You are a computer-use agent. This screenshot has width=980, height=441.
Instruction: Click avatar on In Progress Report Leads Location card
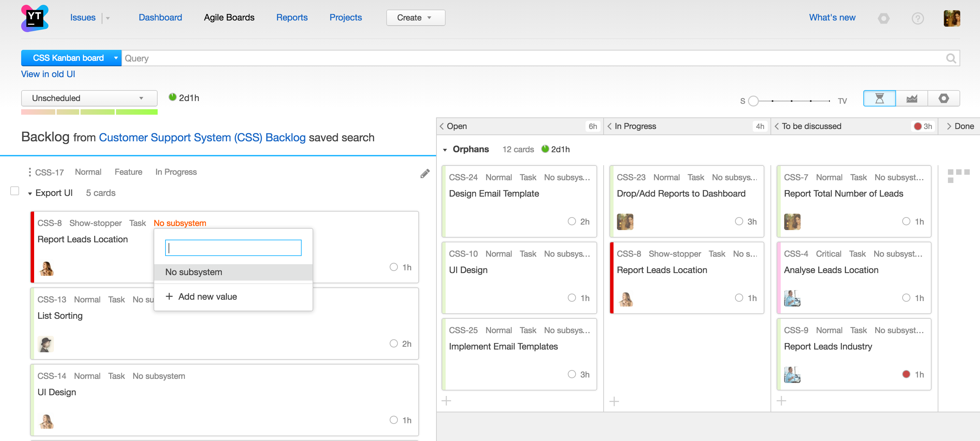tap(625, 298)
